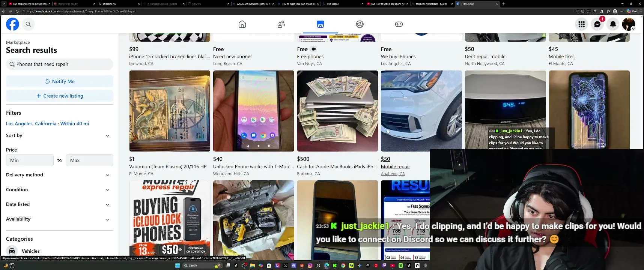Open Google Chrome from the taskbar
This screenshot has width=644, height=270.
343,265
